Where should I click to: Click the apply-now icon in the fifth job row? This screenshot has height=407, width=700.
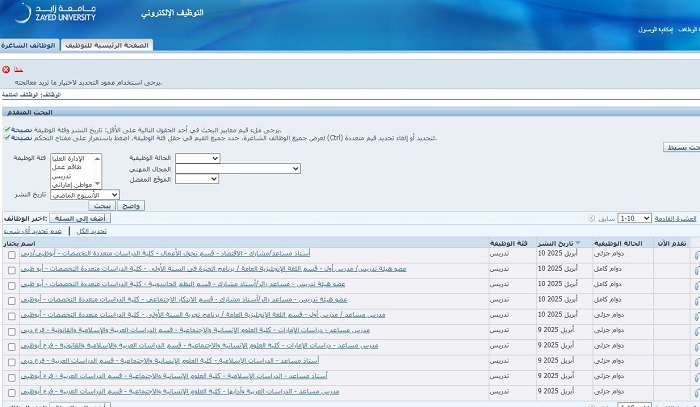pyautogui.click(x=695, y=315)
